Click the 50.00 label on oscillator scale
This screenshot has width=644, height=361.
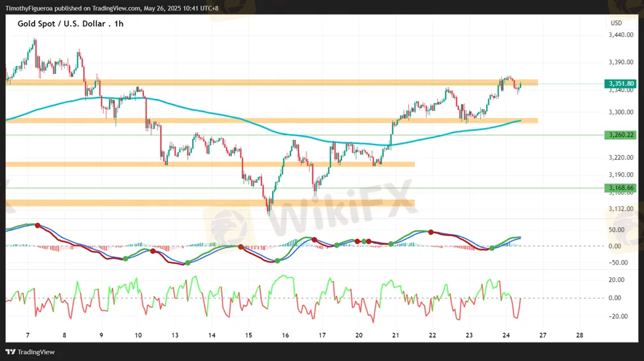616,230
